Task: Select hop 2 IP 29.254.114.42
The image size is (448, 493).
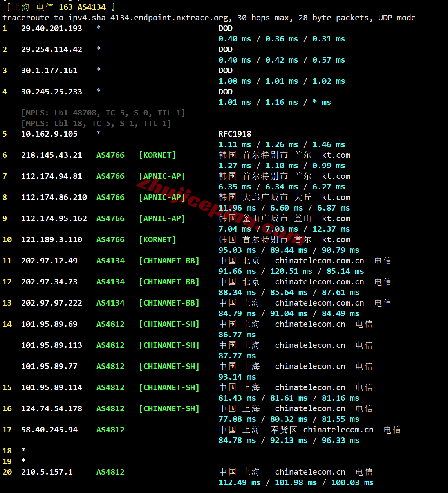Action: [x=52, y=49]
